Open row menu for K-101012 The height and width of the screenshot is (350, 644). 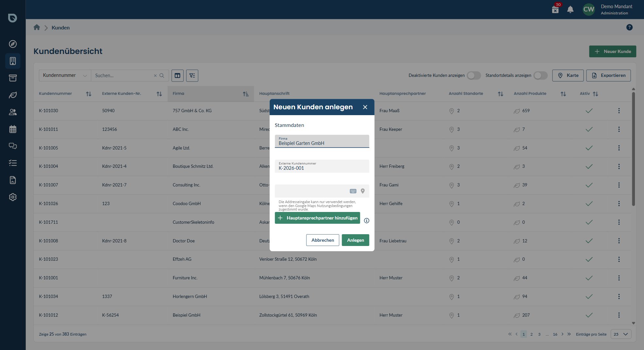619,315
